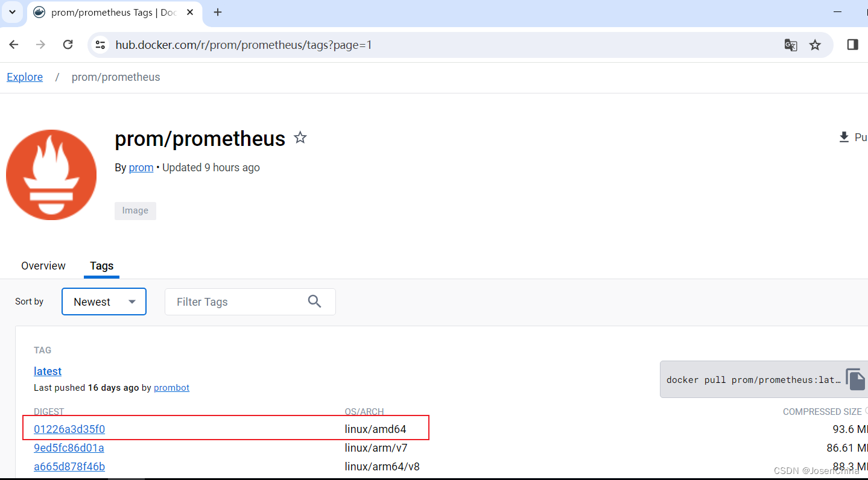
Task: Expand the Newest sort by dropdown
Action: click(x=104, y=302)
